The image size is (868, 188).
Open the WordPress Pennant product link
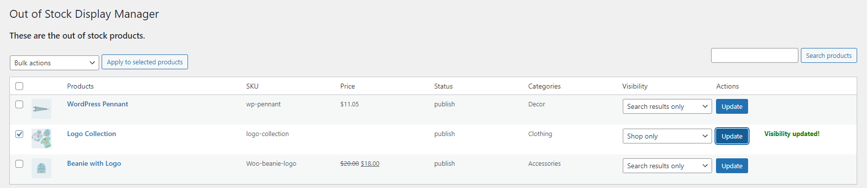98,104
